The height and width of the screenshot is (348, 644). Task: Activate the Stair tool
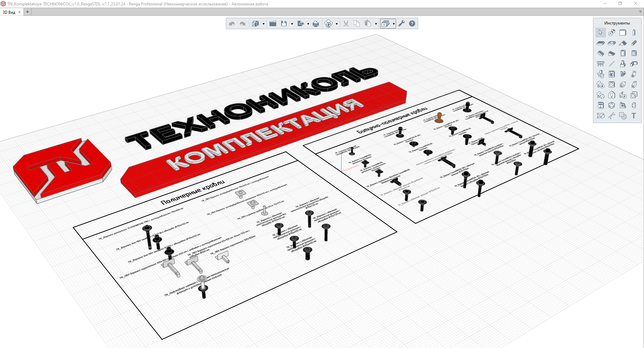(601, 53)
